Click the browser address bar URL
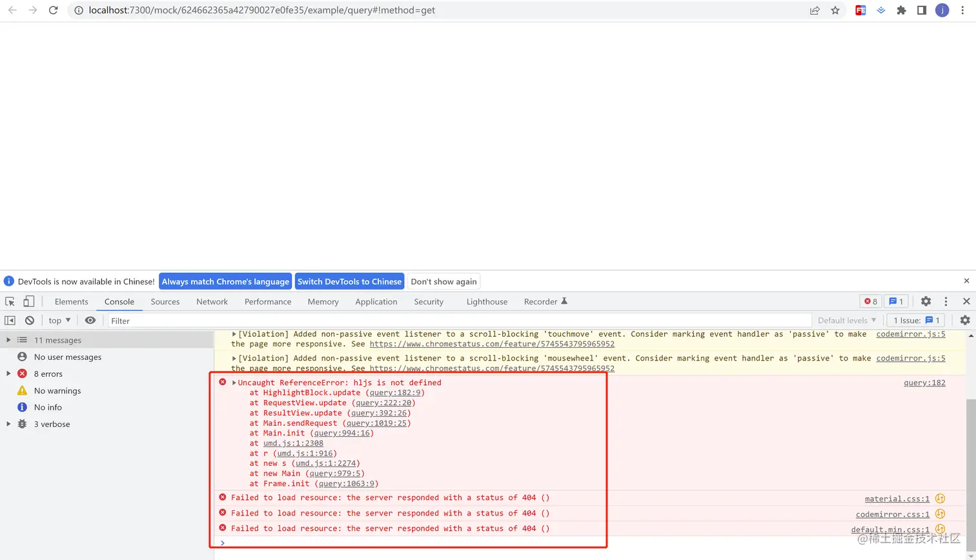Viewport: 976px width, 560px height. [262, 10]
